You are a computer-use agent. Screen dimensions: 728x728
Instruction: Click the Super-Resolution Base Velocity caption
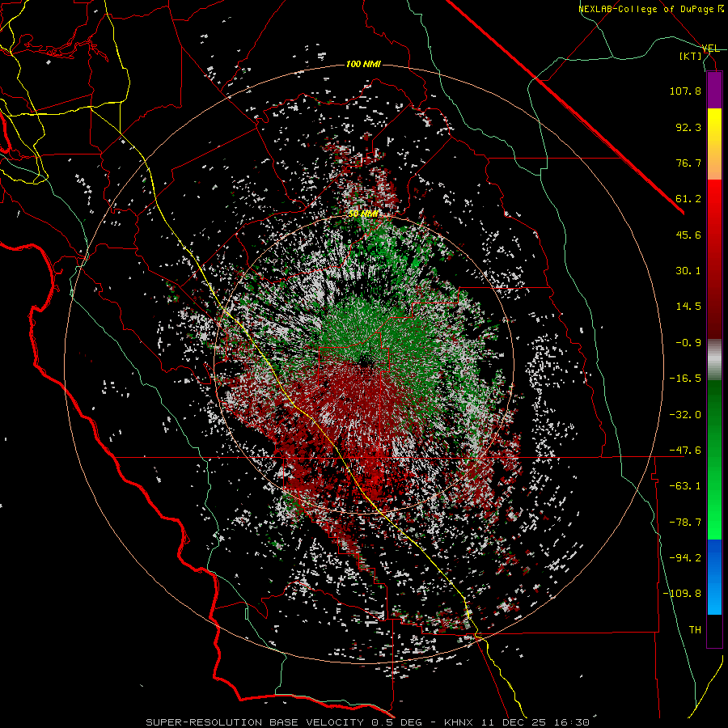tap(367, 722)
